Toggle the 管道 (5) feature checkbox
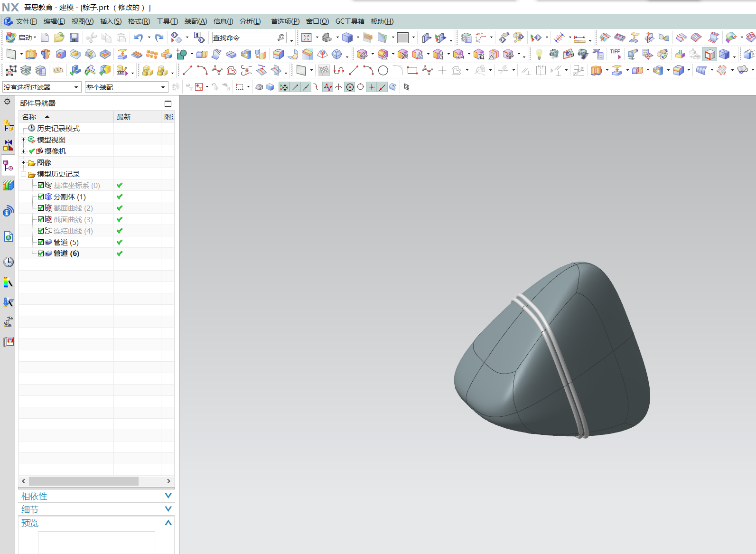The image size is (756, 554). 41,242
